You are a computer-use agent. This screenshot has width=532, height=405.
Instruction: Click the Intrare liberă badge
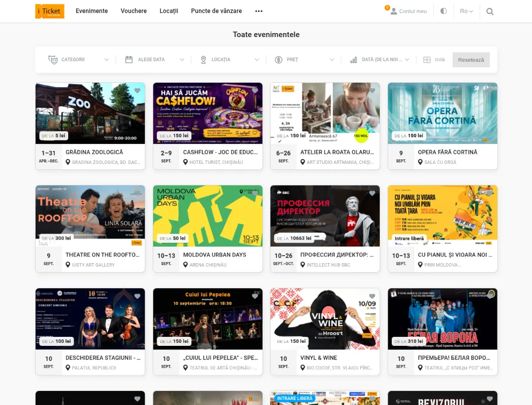pos(409,238)
